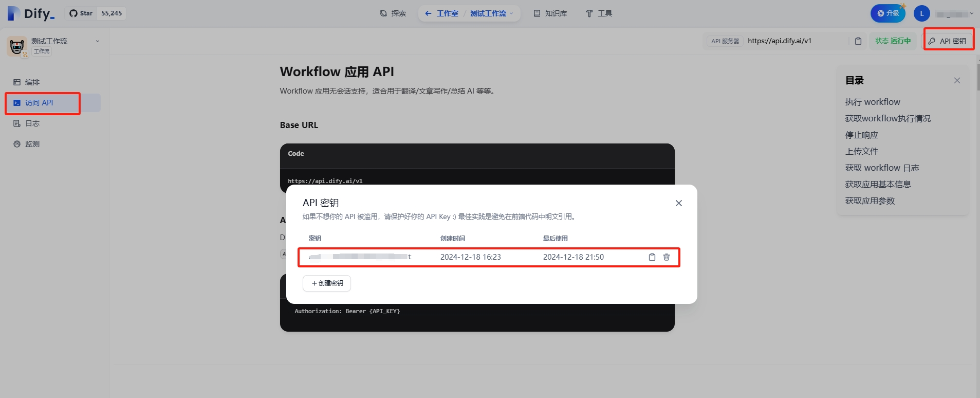Jump to 上传文件 section
980x398 pixels.
click(x=862, y=151)
